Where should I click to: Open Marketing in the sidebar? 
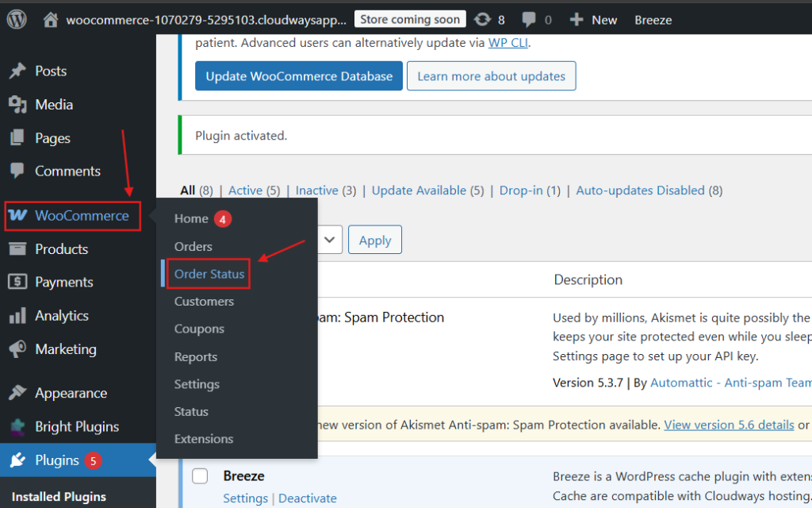tap(66, 349)
